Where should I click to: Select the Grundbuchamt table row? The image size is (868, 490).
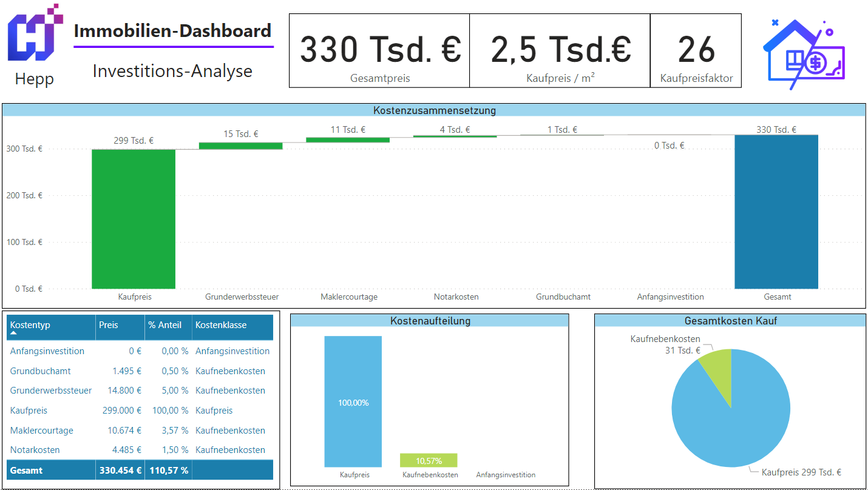[x=41, y=371]
